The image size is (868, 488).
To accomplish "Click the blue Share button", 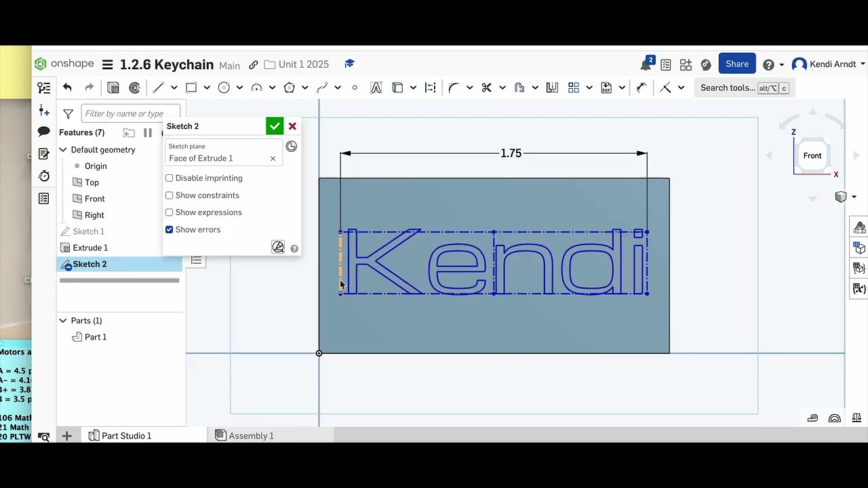I will pyautogui.click(x=737, y=64).
